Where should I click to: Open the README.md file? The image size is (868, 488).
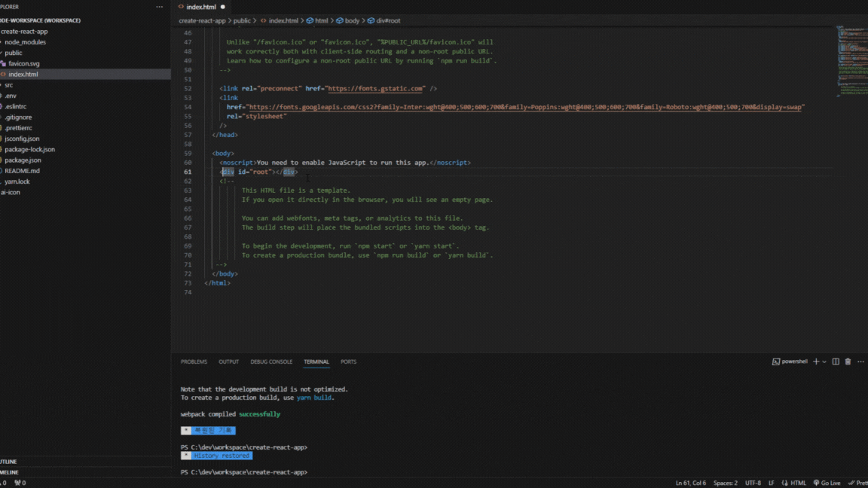[22, 171]
